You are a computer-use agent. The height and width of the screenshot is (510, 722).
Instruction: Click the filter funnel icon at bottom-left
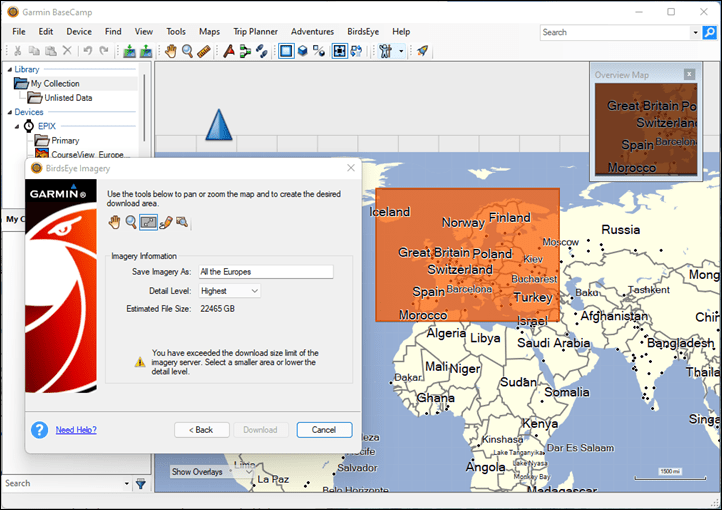[x=141, y=484]
